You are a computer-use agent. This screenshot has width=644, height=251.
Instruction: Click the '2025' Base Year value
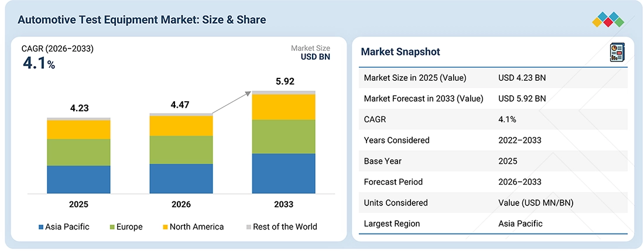(508, 161)
